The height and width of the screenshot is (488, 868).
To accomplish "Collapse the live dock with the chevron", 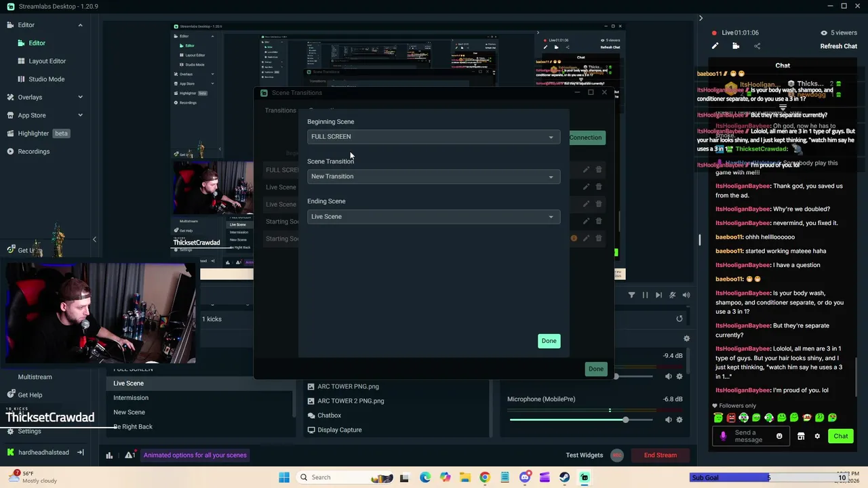I will [x=701, y=18].
